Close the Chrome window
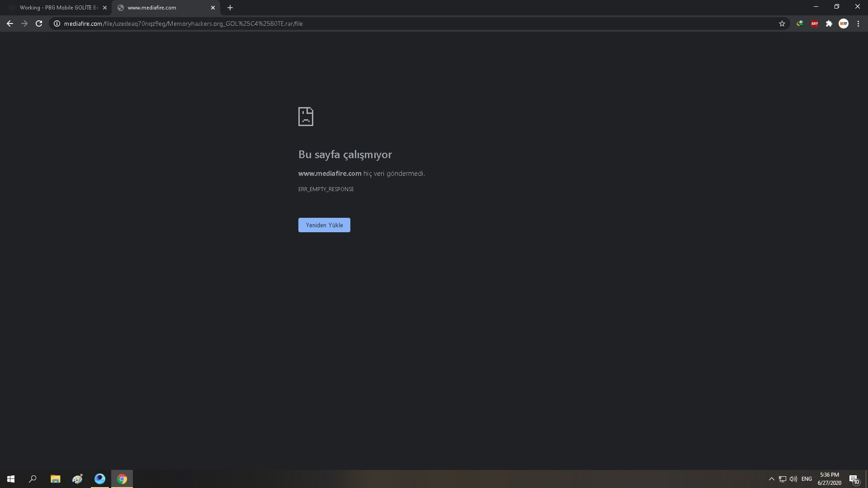 point(858,6)
